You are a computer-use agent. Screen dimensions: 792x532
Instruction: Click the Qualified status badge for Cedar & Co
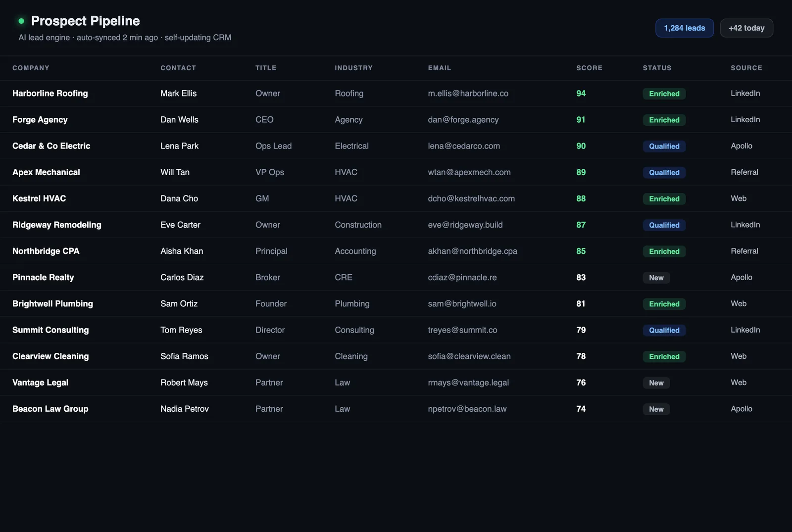[664, 146]
